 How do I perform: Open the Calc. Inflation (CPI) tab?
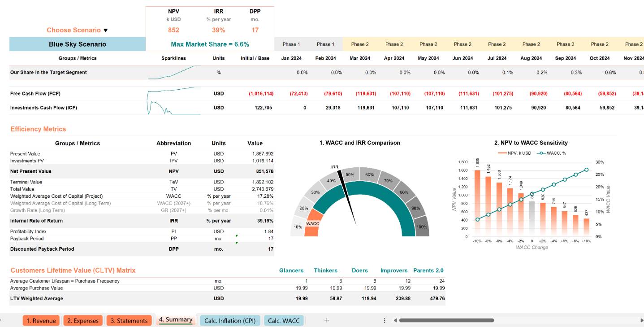(x=230, y=320)
